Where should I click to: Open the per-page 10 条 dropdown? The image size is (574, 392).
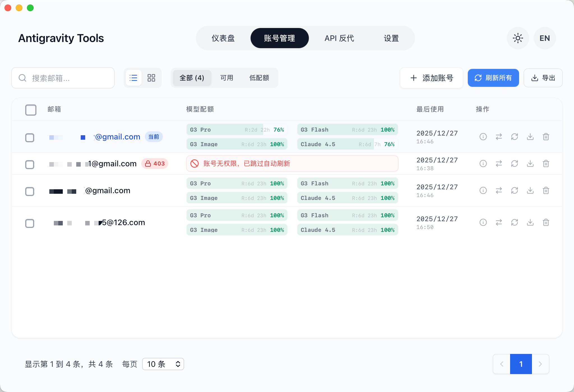[163, 364]
